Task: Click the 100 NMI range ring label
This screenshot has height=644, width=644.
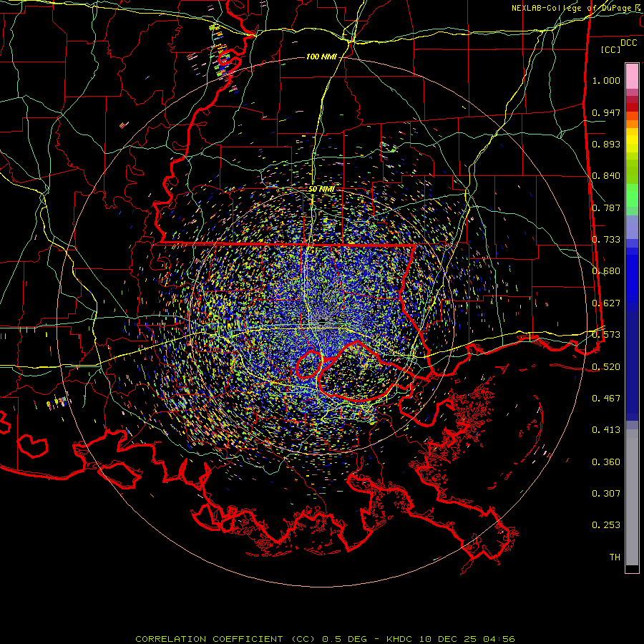Action: point(321,57)
